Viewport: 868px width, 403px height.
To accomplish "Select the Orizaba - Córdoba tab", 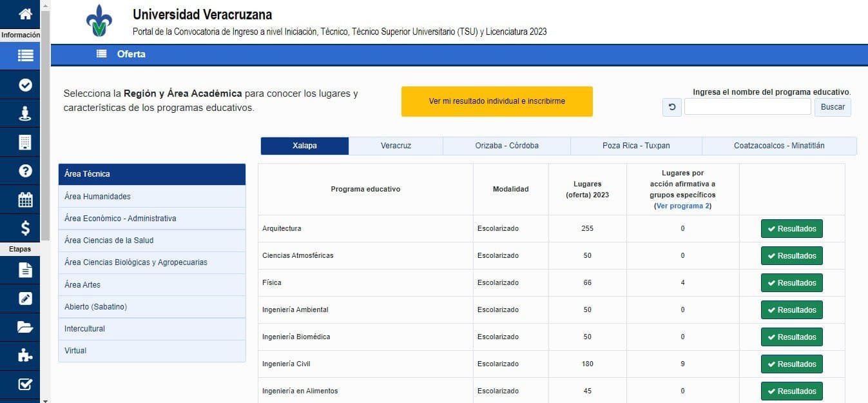I will 506,146.
